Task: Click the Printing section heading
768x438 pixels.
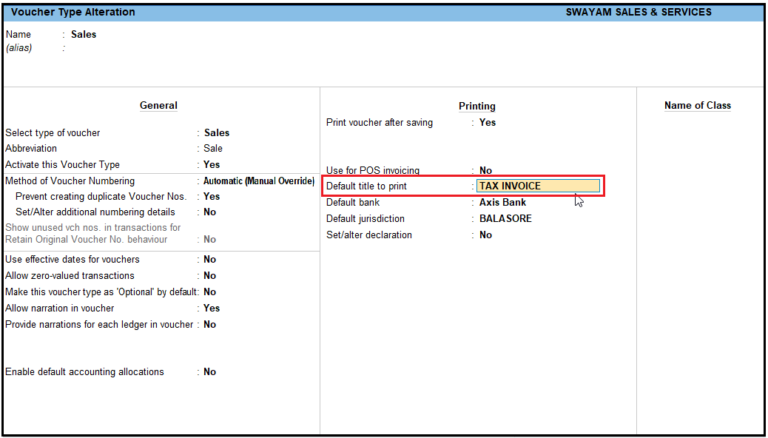Action: coord(477,106)
